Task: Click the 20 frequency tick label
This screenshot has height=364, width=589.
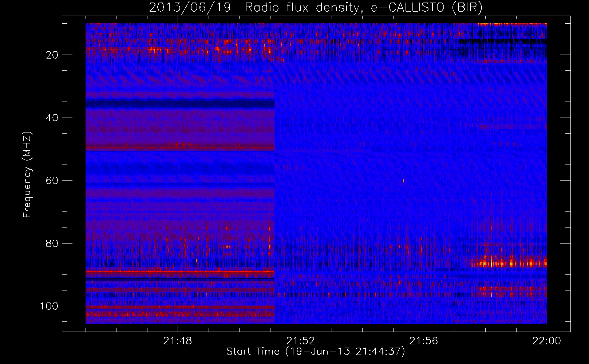Action: click(x=52, y=55)
